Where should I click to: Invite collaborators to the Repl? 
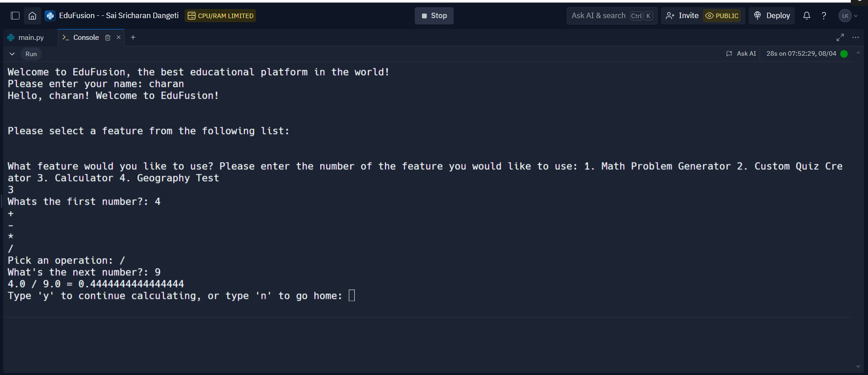click(682, 16)
